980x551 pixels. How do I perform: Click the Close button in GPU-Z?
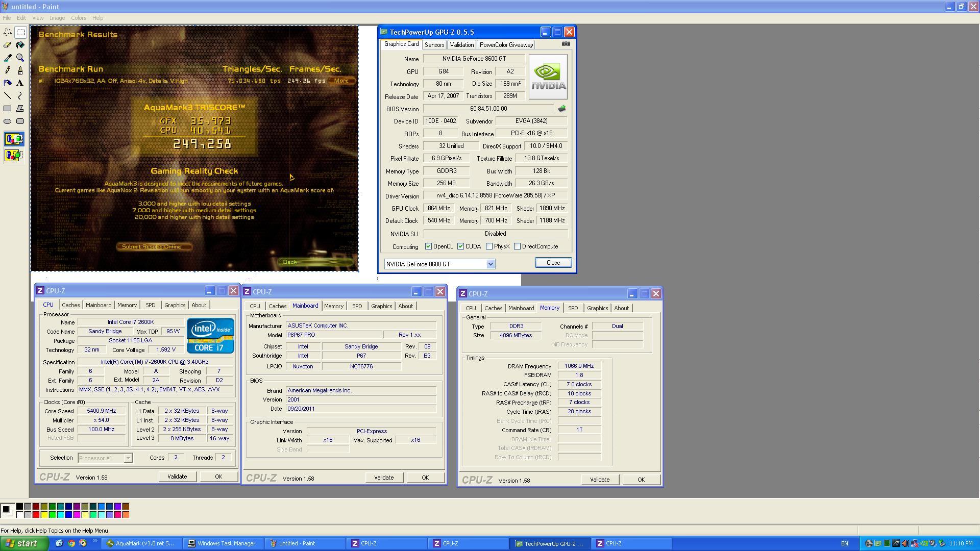point(553,263)
